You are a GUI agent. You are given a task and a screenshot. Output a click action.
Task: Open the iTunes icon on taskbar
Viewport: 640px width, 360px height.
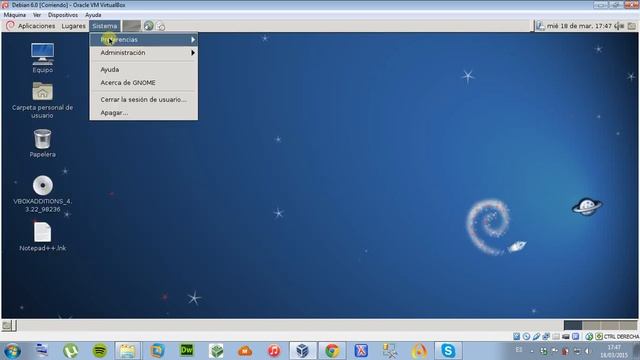tap(274, 351)
